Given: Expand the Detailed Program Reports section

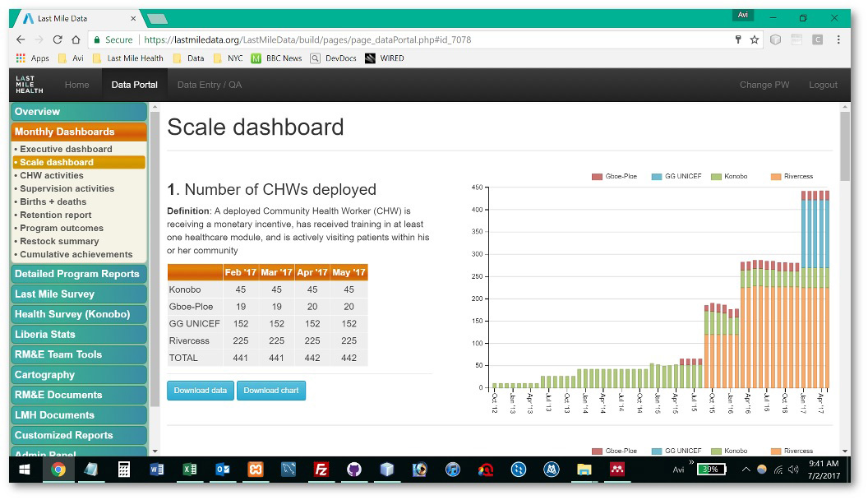Looking at the screenshot, I should 78,274.
